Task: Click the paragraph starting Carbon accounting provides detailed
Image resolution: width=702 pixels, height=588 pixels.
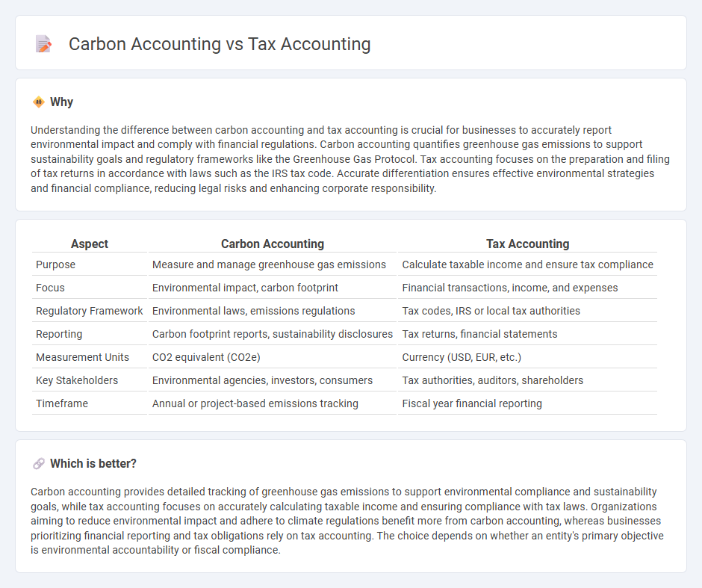Action: click(x=347, y=521)
